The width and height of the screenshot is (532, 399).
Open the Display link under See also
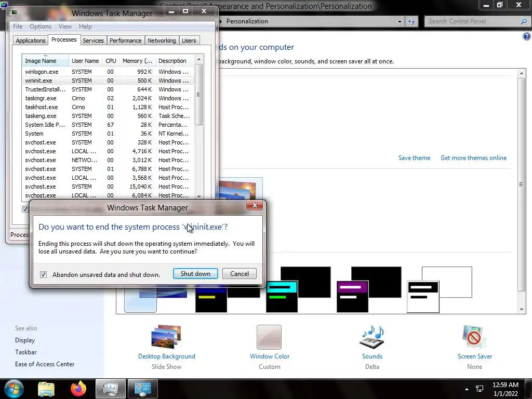tap(25, 340)
